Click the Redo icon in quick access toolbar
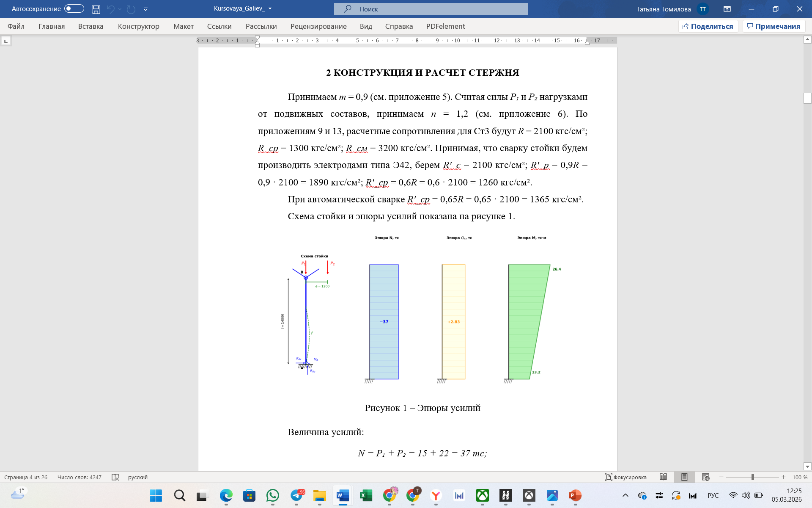 click(131, 9)
